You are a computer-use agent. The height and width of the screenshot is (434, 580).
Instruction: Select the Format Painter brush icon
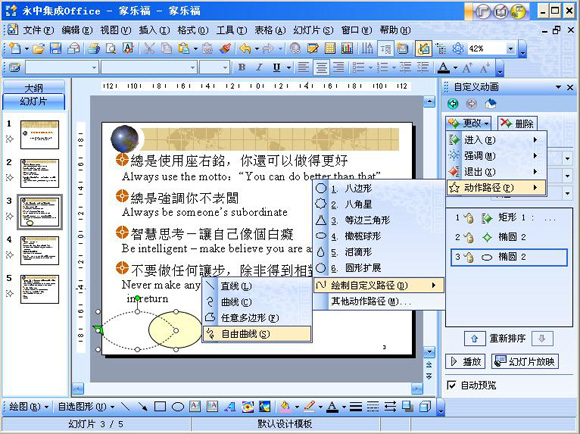click(225, 48)
